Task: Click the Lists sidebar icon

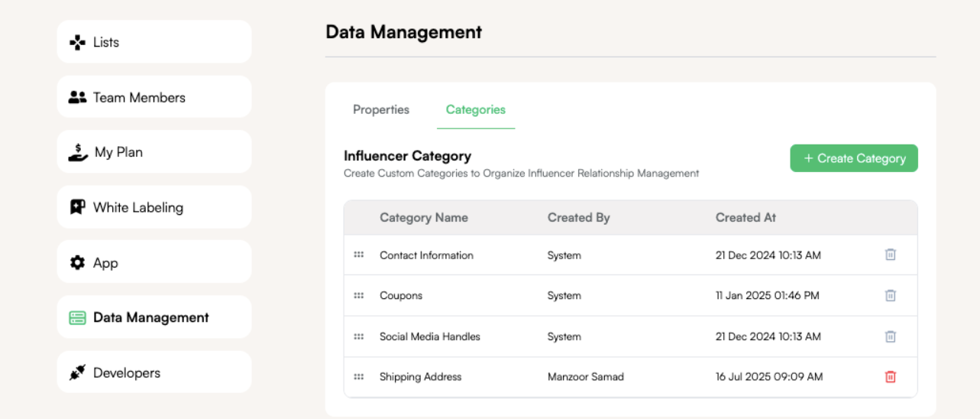Action: (77, 42)
